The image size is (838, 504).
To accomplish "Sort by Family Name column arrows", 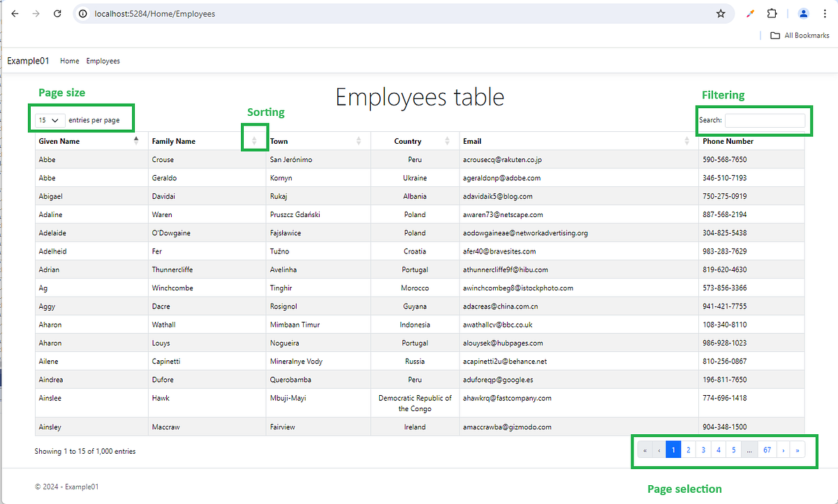I will tap(254, 141).
